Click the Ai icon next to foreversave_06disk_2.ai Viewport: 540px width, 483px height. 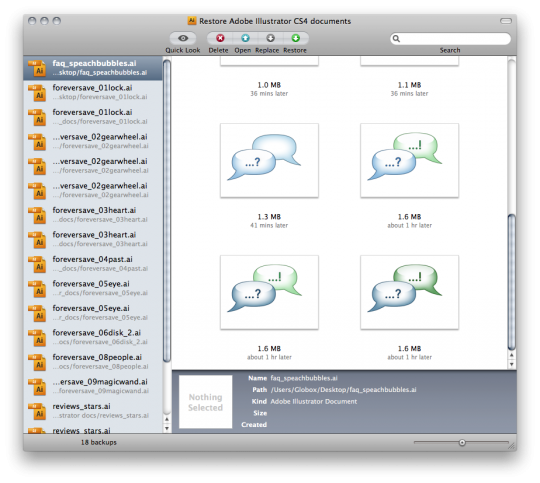37,337
